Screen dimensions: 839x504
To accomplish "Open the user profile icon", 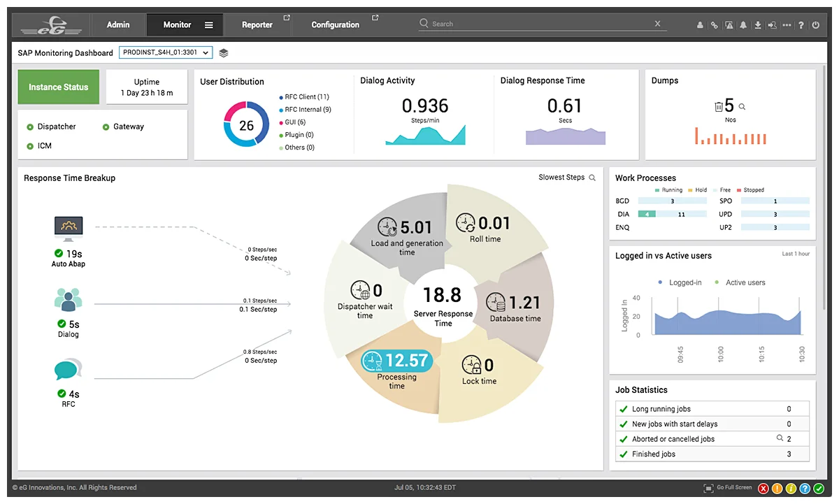I will (x=700, y=25).
